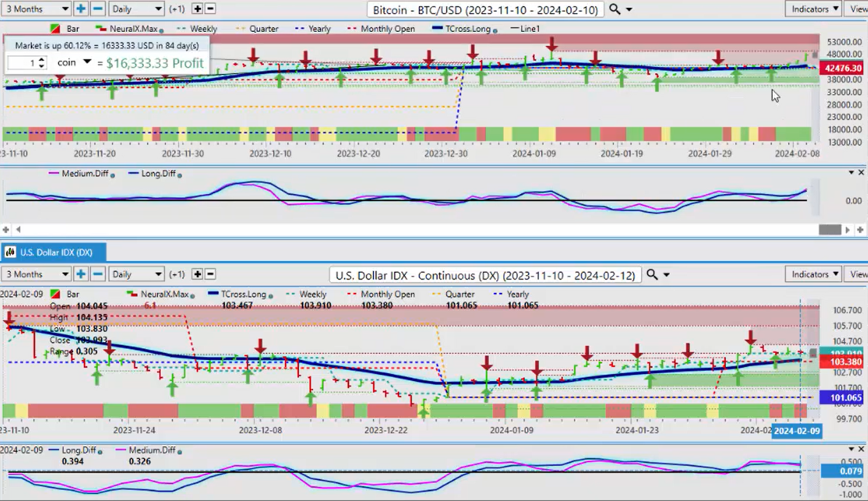Zoom out the Dollar IDX chart with the blue minus
The width and height of the screenshot is (868, 501).
(x=98, y=274)
